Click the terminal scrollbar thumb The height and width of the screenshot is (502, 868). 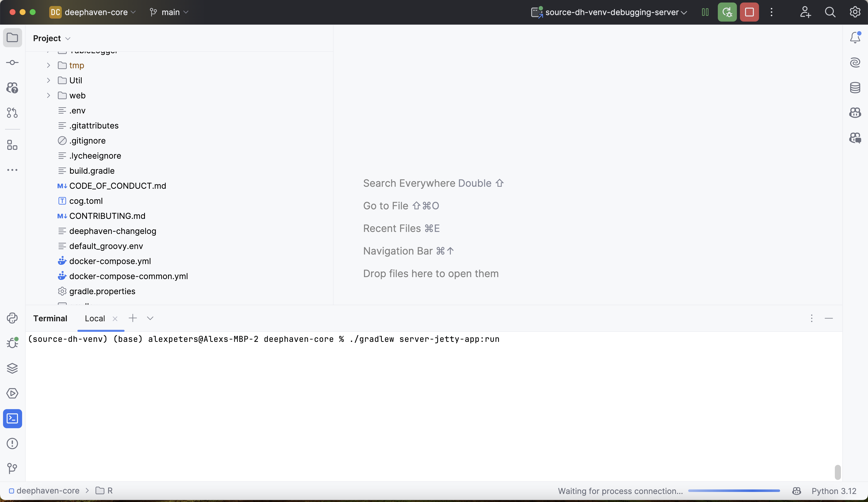pos(838,472)
